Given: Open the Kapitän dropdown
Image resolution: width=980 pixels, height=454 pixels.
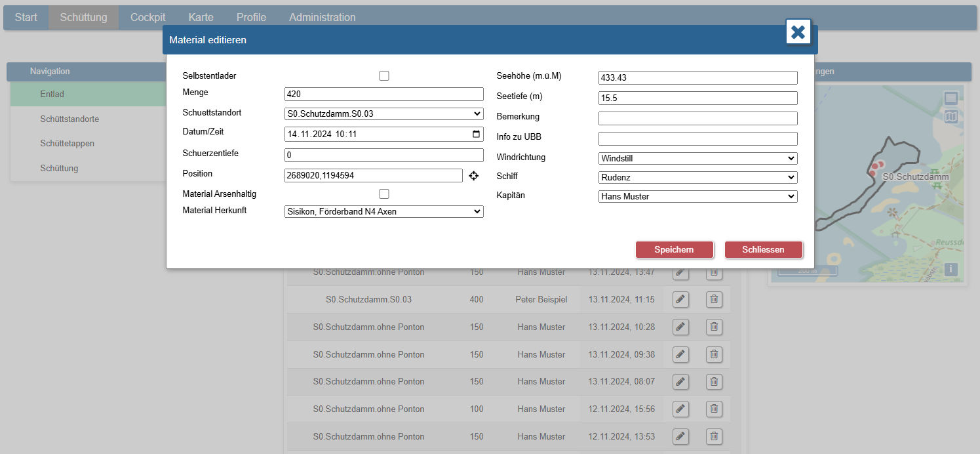Looking at the screenshot, I should click(x=698, y=196).
